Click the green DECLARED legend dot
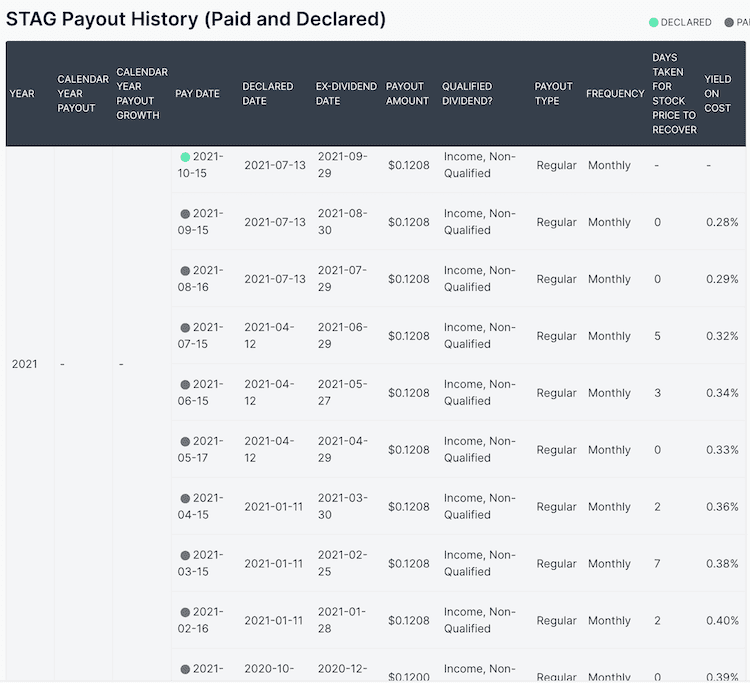The image size is (750, 683). 653,22
